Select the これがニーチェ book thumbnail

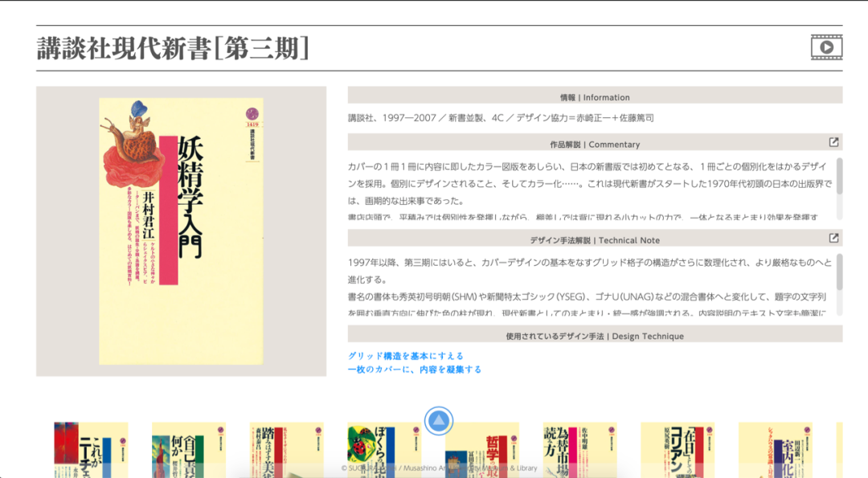point(91,450)
